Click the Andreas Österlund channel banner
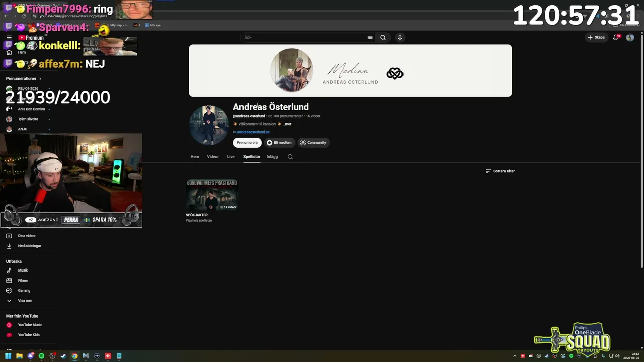The width and height of the screenshot is (644, 362). point(350,70)
